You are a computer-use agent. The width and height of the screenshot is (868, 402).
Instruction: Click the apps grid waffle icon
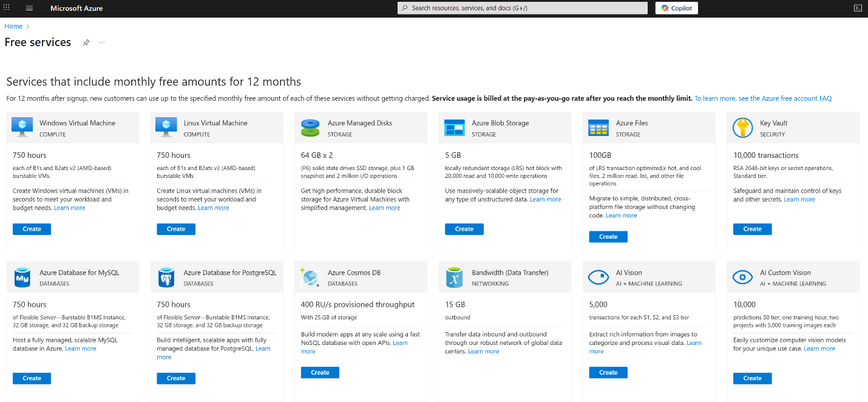tap(7, 8)
